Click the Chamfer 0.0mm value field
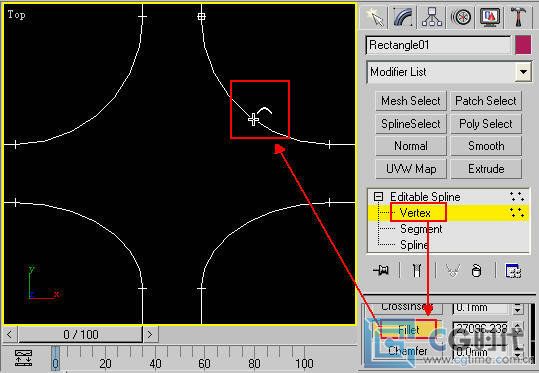539x373 pixels. 481,352
